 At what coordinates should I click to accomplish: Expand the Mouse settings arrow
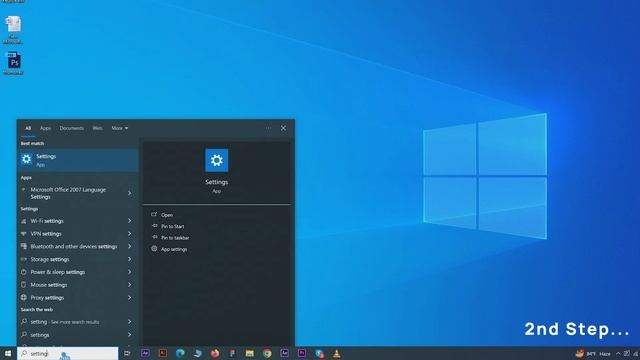pyautogui.click(x=129, y=285)
